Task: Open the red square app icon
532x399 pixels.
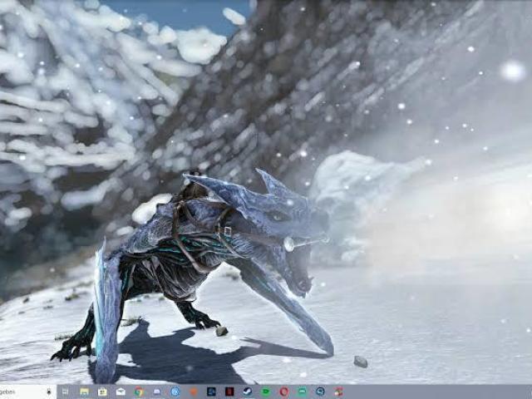Action: (x=229, y=392)
